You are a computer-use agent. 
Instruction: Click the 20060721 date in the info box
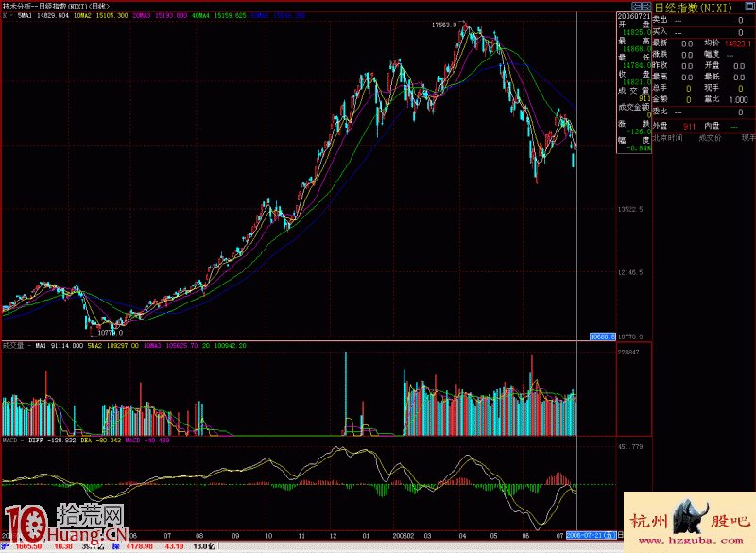click(634, 16)
